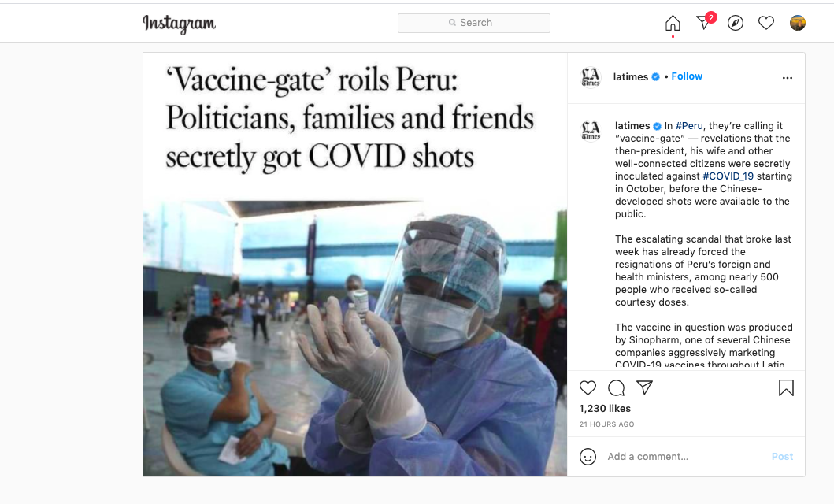Like the post with heart icon
Screen dimensions: 834x504
[x=588, y=387]
